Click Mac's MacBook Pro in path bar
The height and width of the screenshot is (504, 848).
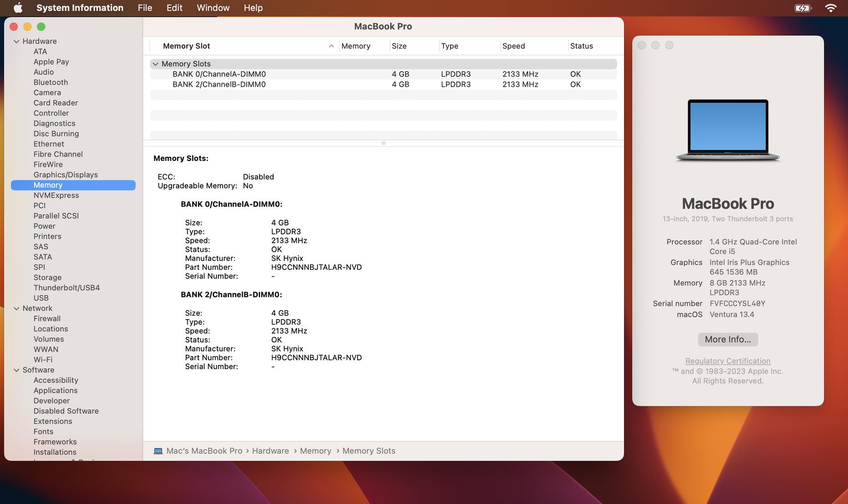tap(204, 451)
